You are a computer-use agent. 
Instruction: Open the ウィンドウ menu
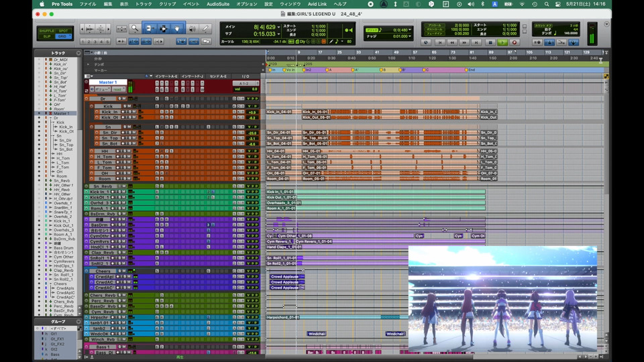(290, 4)
